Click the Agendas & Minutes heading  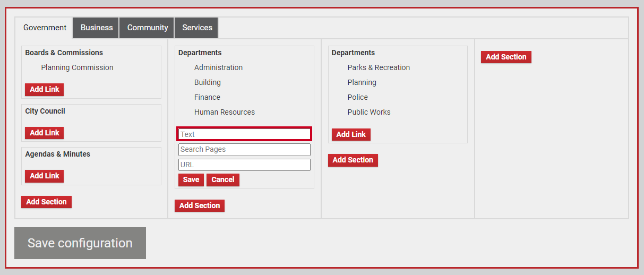click(x=58, y=154)
